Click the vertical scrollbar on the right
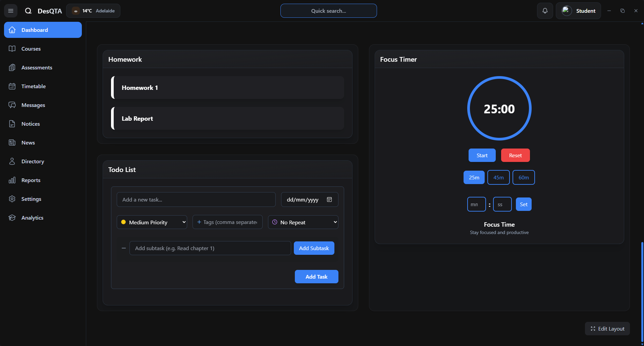644x346 pixels. [x=642, y=292]
